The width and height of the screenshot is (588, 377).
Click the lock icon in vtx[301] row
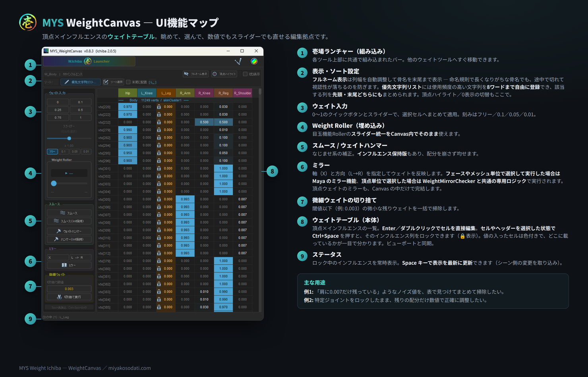click(x=159, y=168)
